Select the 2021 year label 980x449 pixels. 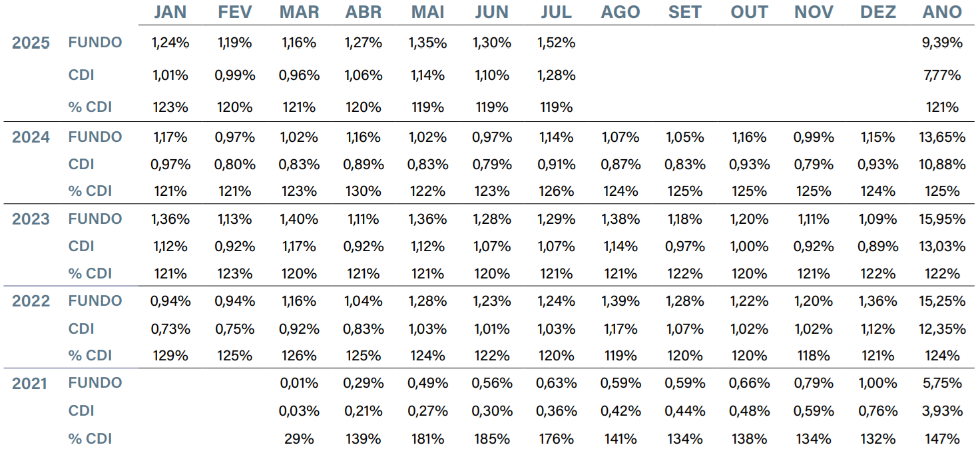pos(31,384)
